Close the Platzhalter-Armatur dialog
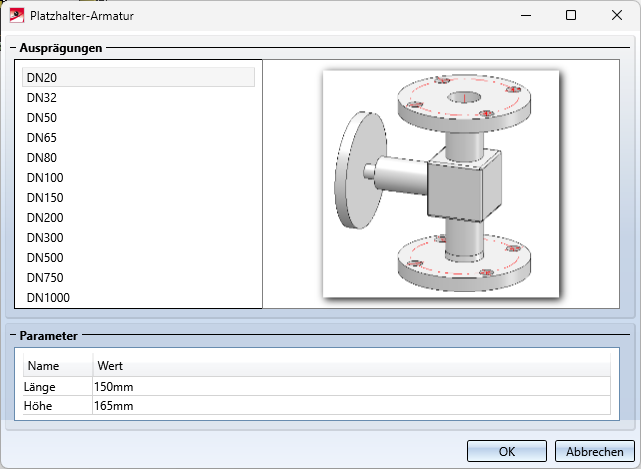The width and height of the screenshot is (641, 469). [x=616, y=16]
